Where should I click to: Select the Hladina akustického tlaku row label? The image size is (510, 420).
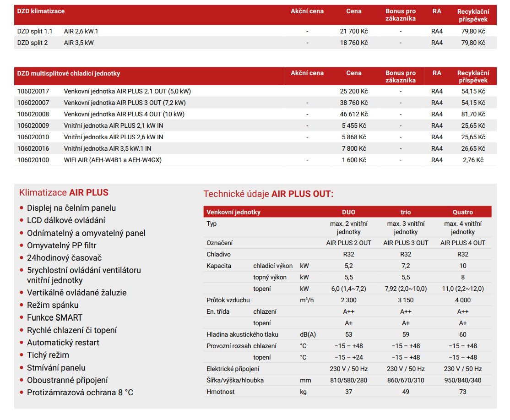tap(242, 334)
